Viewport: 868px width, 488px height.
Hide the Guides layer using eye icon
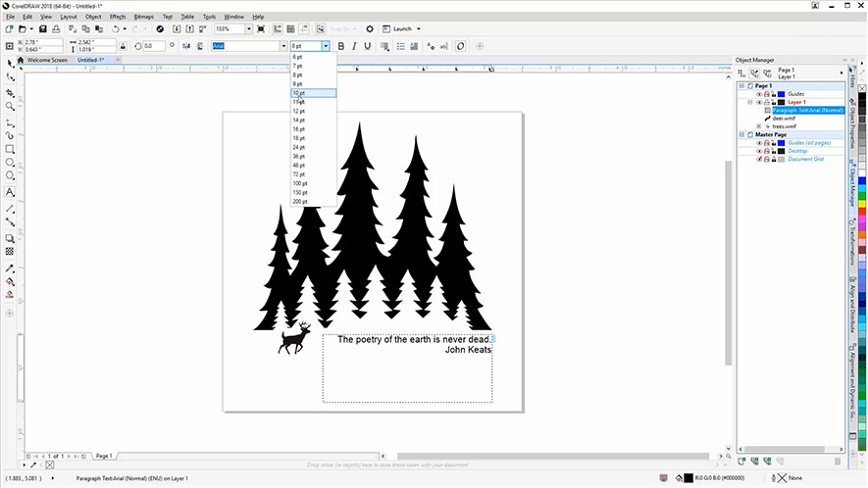[759, 94]
